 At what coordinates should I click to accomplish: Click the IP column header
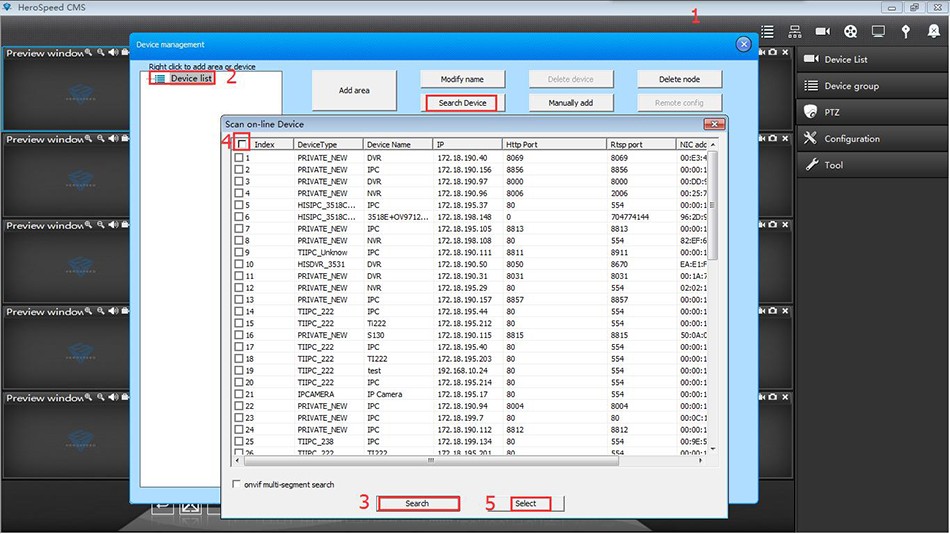coord(467,145)
